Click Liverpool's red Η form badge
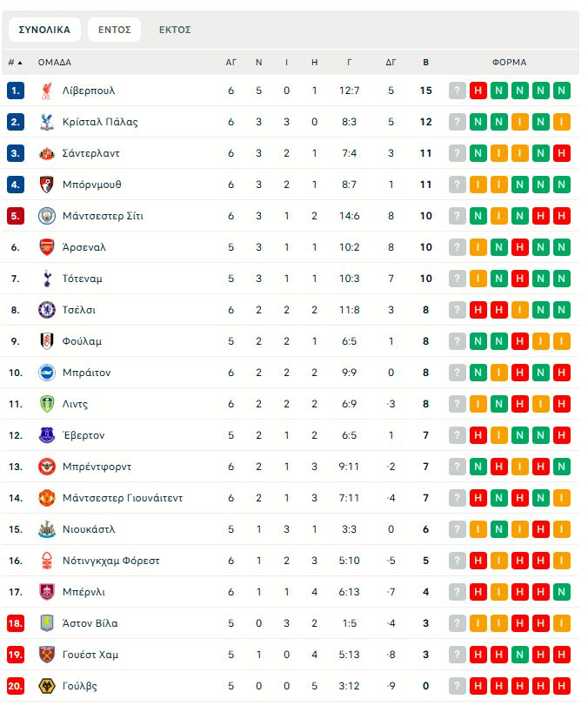 pos(478,91)
